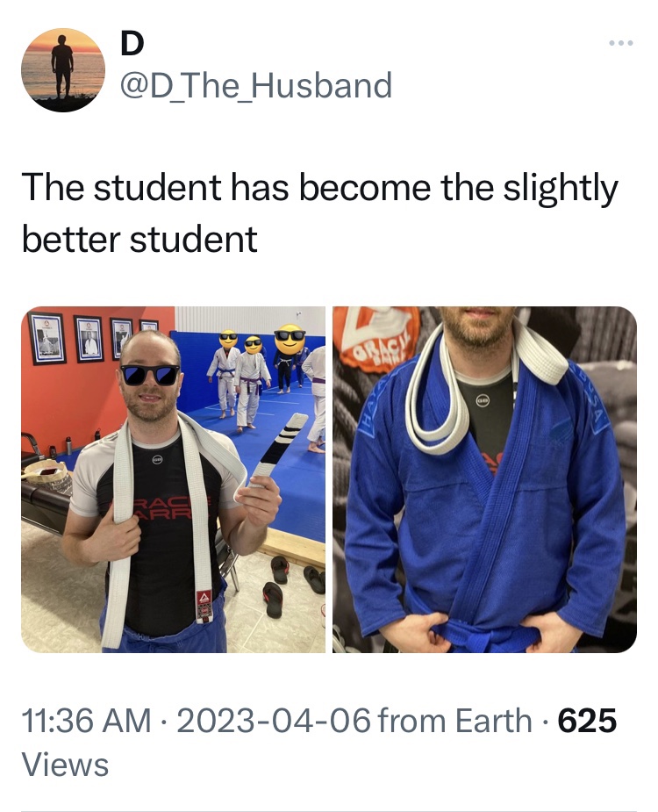This screenshot has height=812, width=658.
Task: Open the left photo of man holding belt
Action: coord(173,479)
